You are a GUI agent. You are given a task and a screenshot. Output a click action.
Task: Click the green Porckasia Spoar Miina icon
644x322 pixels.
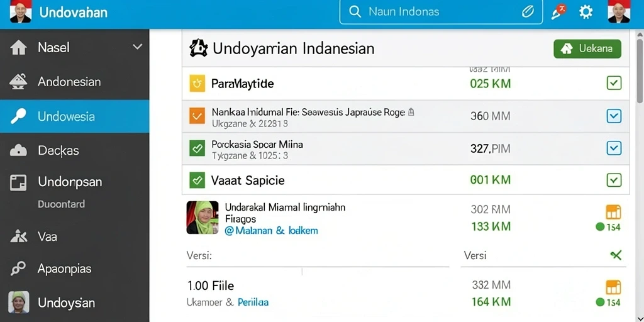197,148
